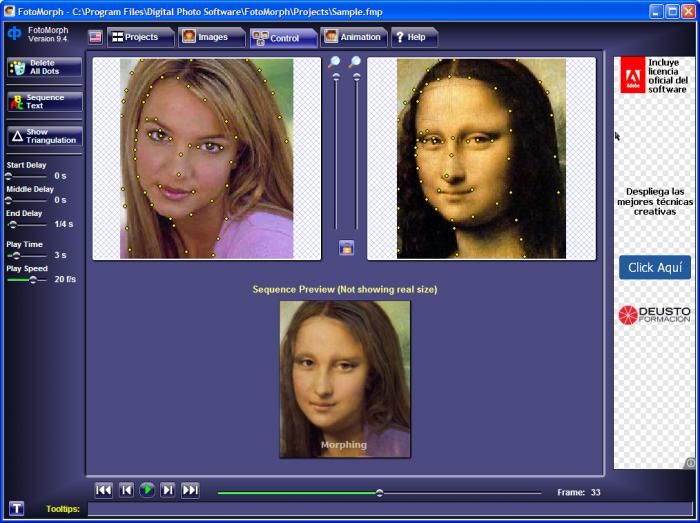Adjust the Play Time slider

coord(27,255)
